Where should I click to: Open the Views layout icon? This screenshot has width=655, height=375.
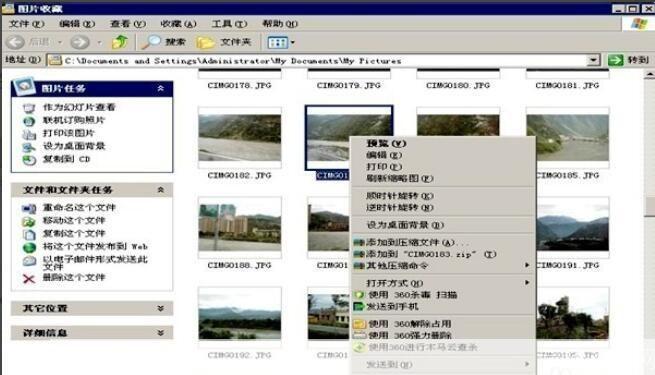[277, 42]
